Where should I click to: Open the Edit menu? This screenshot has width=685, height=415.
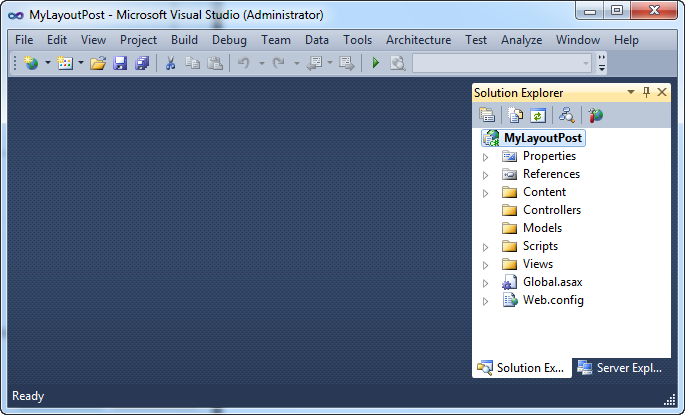pos(57,40)
